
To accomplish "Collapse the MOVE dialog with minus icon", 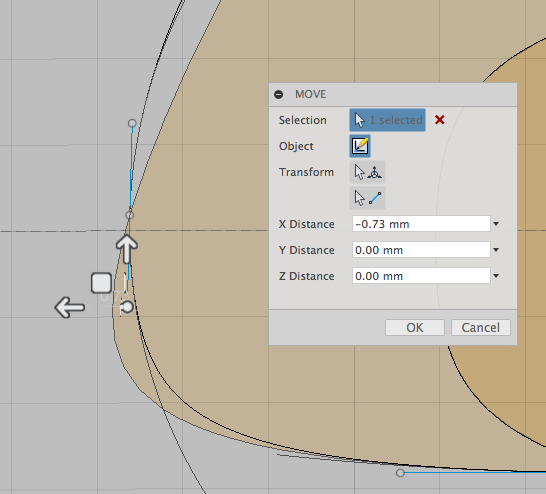I will tap(278, 94).
